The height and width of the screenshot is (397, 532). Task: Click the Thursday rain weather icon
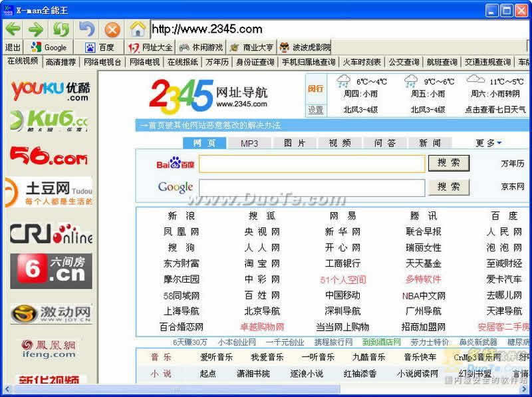click(x=343, y=81)
